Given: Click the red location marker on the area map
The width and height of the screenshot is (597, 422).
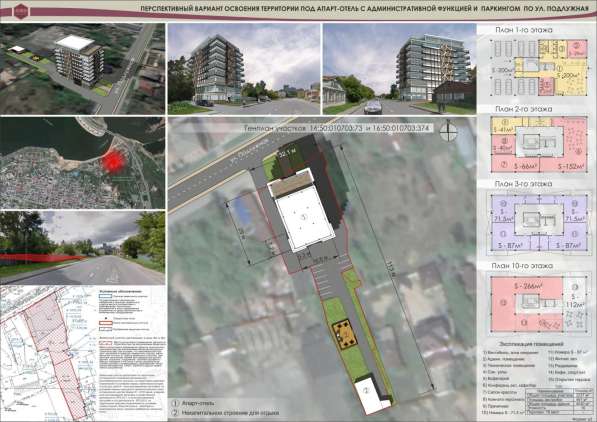Looking at the screenshot, I should (x=113, y=161).
